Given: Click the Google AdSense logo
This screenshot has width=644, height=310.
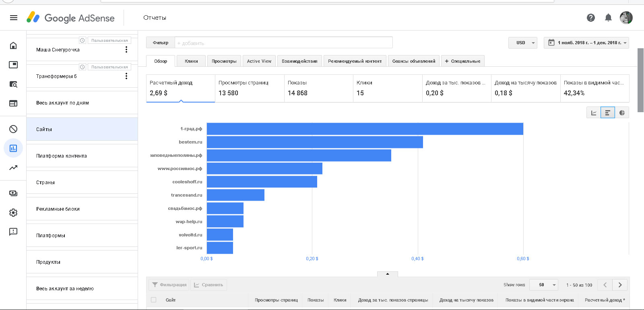Looking at the screenshot, I should (x=70, y=18).
